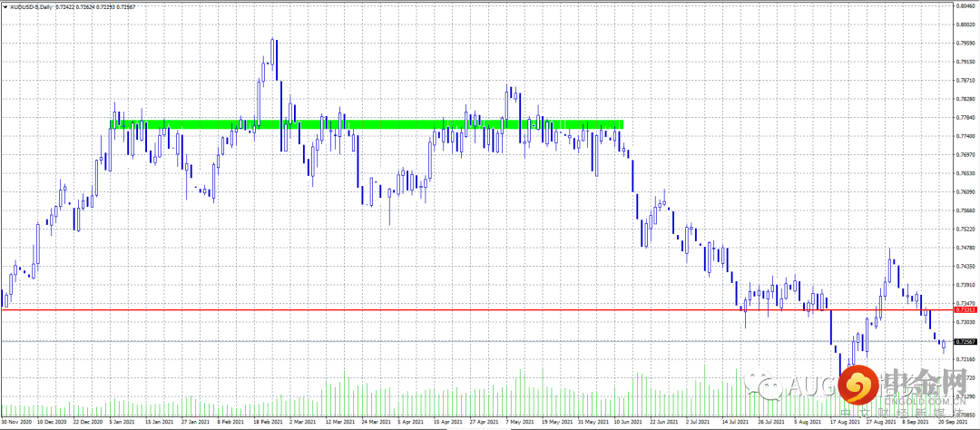Click the WeChat speech-bubble watermark icon
This screenshot has height=430, width=980.
pos(764,386)
